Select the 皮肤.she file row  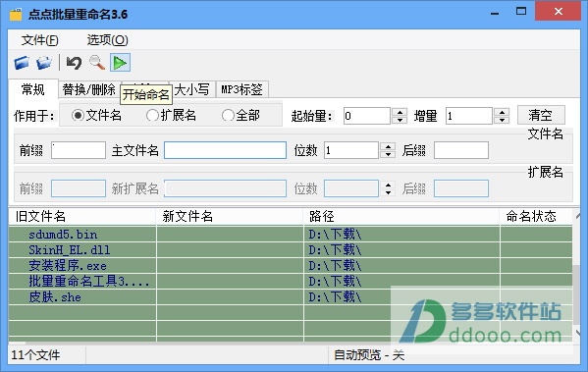[291, 297]
